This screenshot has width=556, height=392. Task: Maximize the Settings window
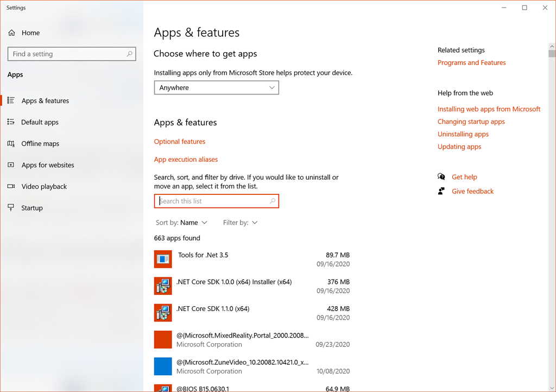[x=525, y=8]
